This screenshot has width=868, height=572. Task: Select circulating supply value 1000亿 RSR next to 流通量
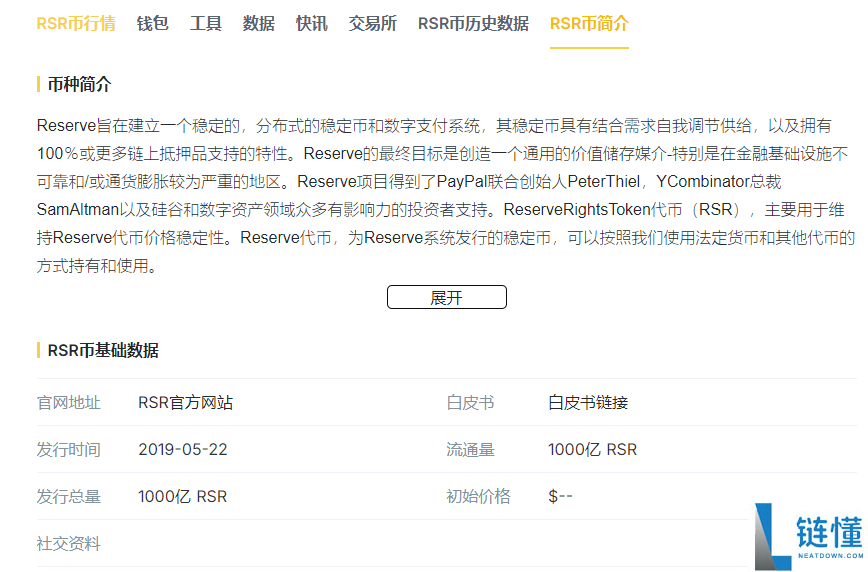pos(592,450)
